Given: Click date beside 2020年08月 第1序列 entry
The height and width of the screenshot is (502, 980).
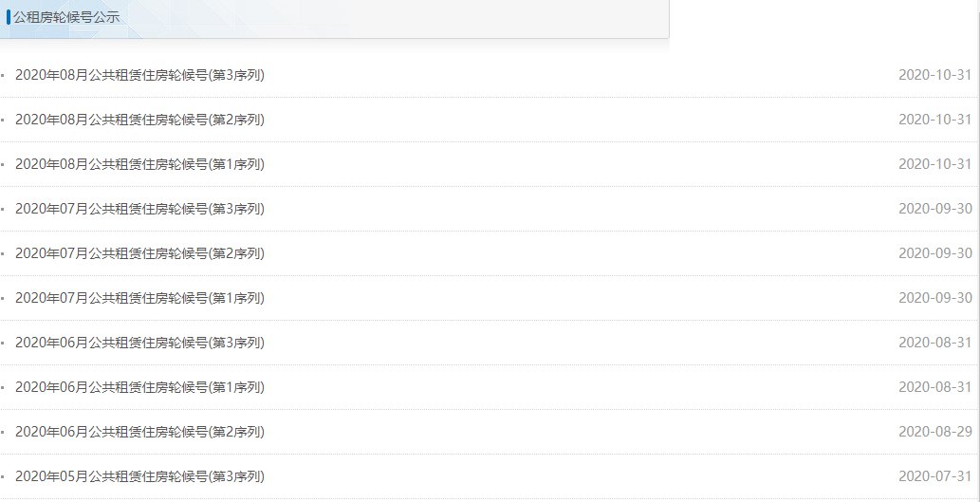Looking at the screenshot, I should pos(934,164).
